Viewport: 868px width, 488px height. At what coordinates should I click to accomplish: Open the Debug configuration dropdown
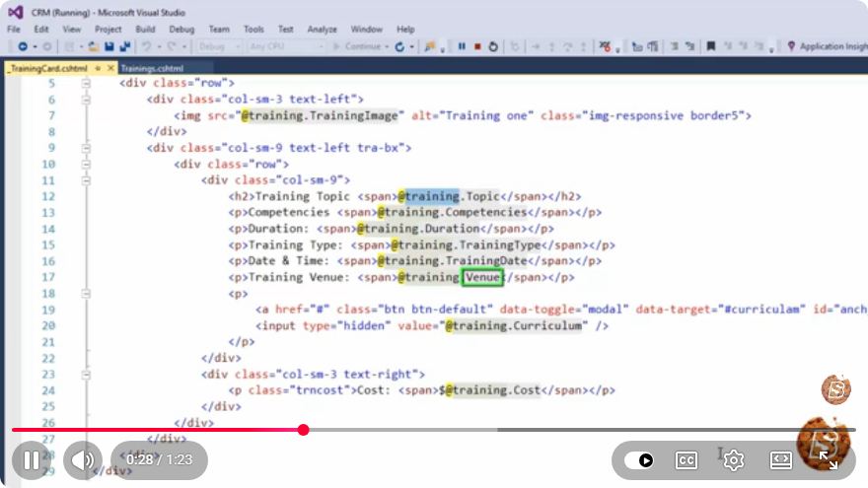point(219,47)
